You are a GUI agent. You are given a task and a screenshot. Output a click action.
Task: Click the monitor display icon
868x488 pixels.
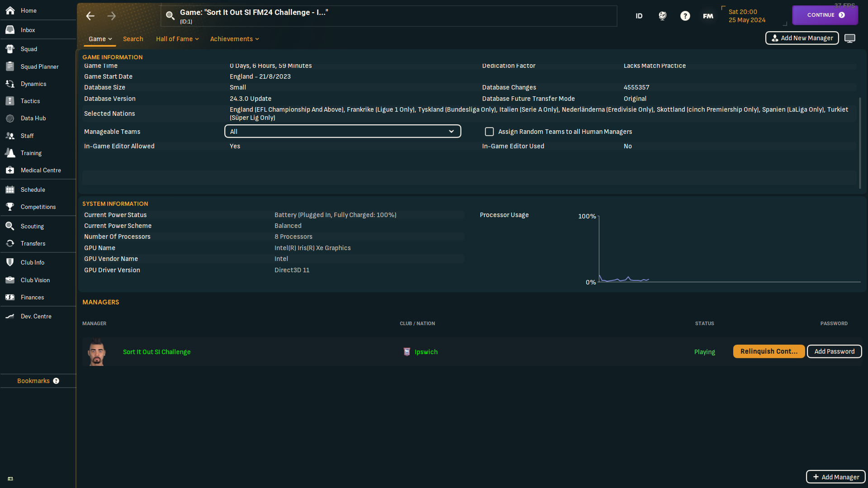coord(850,38)
